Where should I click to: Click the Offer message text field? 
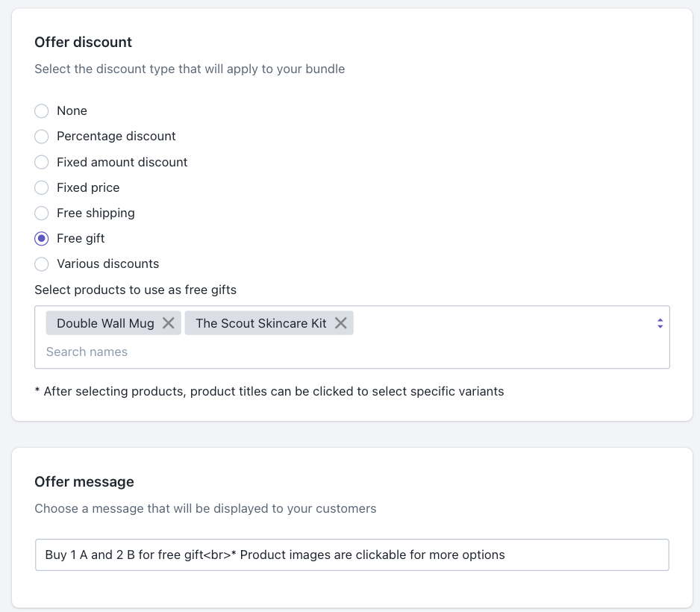[x=351, y=555]
